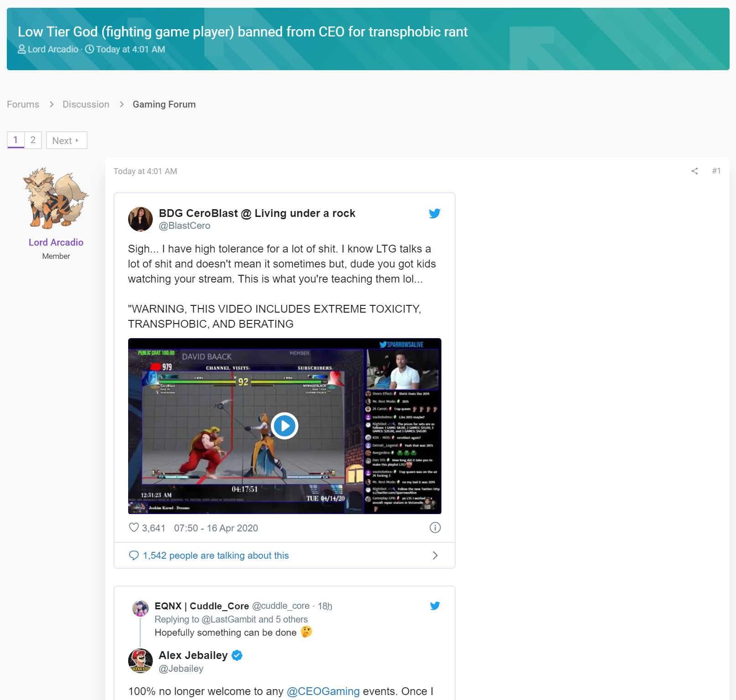
Task: Open the Discussion breadcrumb link
Action: click(x=86, y=104)
